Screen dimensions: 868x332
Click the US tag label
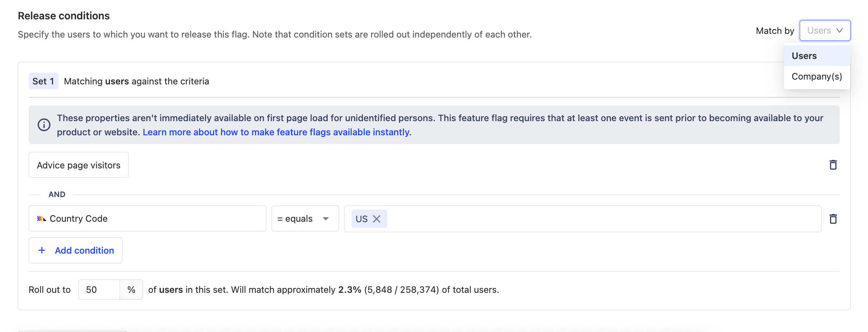pyautogui.click(x=362, y=219)
